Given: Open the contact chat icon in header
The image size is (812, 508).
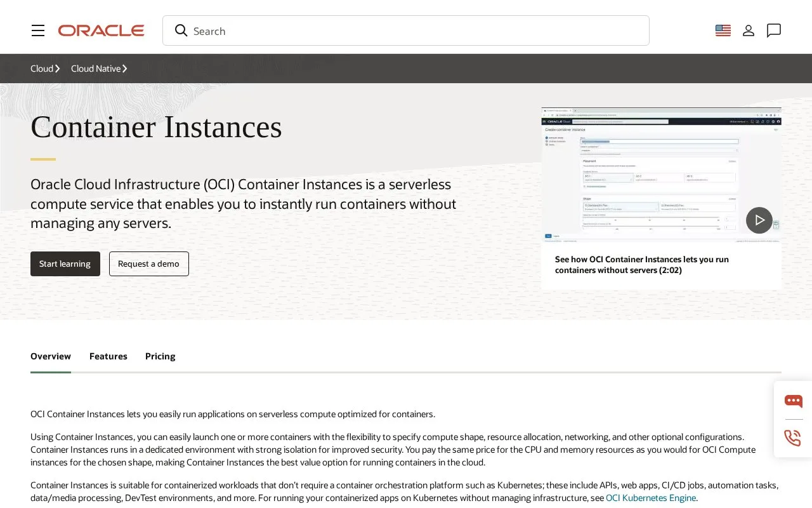Looking at the screenshot, I should coord(774,30).
